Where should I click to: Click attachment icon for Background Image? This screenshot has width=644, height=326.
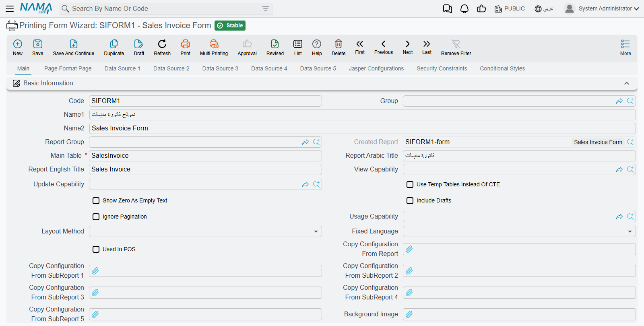409,314
